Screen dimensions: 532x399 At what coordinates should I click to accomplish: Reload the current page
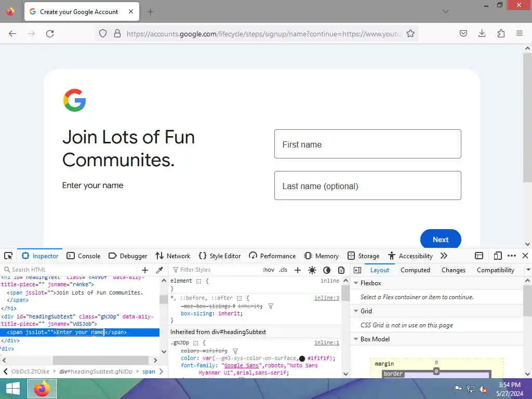(50, 34)
